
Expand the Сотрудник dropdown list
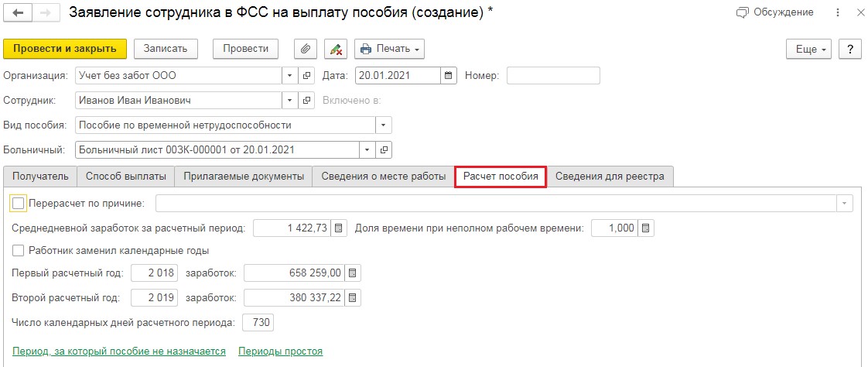click(291, 101)
